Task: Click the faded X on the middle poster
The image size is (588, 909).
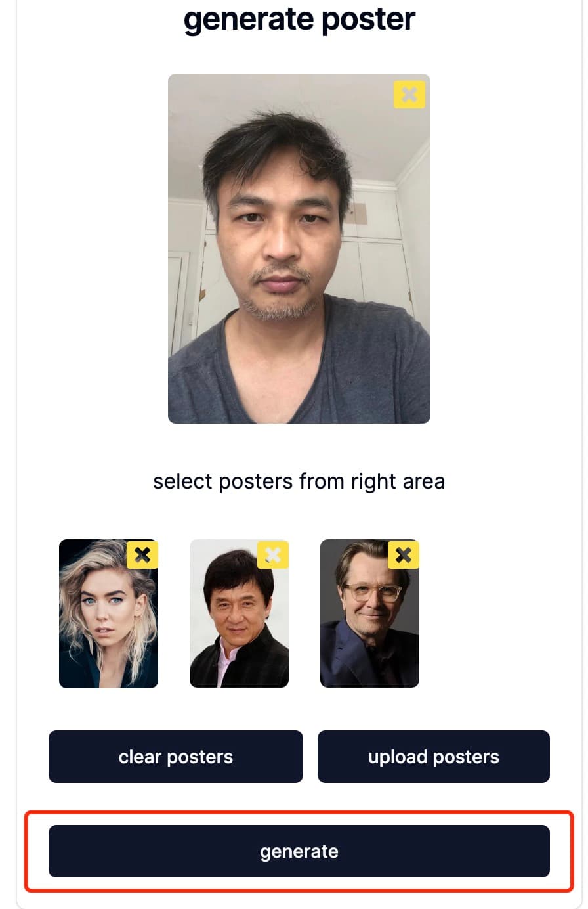Action: (x=272, y=555)
